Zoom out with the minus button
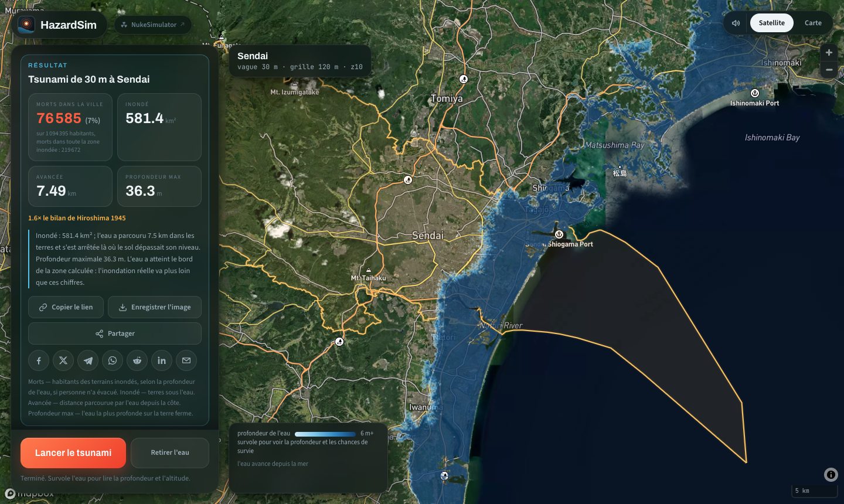Image resolution: width=844 pixels, height=504 pixels. pyautogui.click(x=829, y=70)
